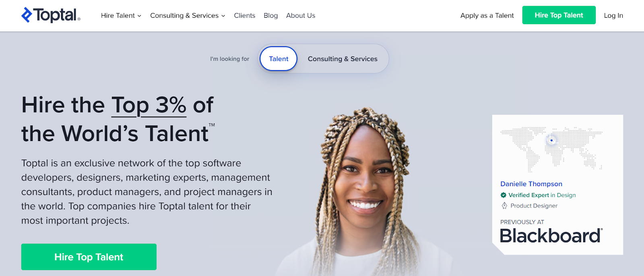The image size is (644, 276).
Task: Click Apply as a Talent link
Action: (487, 15)
